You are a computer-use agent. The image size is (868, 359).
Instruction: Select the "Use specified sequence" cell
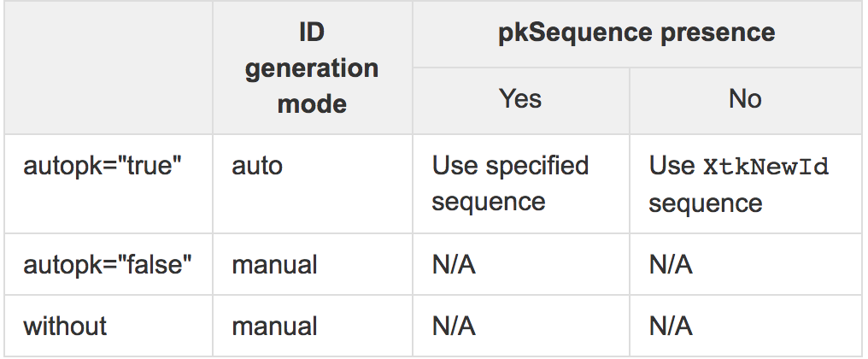tap(510, 183)
